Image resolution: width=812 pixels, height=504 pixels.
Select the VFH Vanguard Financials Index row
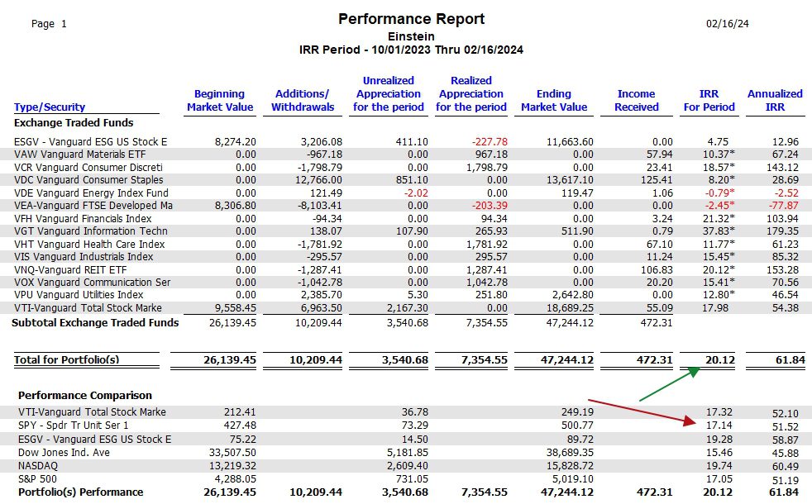click(x=406, y=218)
